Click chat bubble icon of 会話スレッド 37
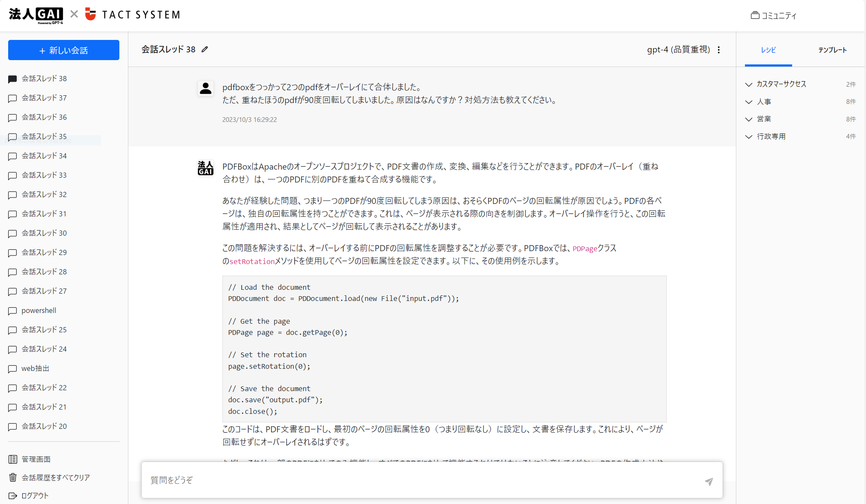 [12, 98]
